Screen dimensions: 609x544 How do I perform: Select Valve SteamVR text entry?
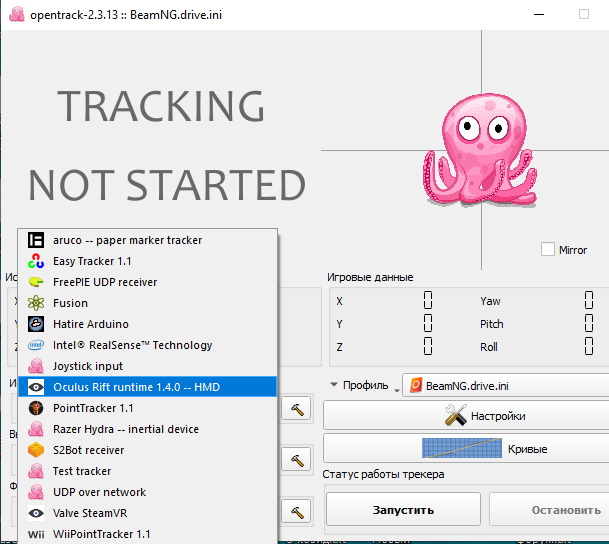pos(90,513)
